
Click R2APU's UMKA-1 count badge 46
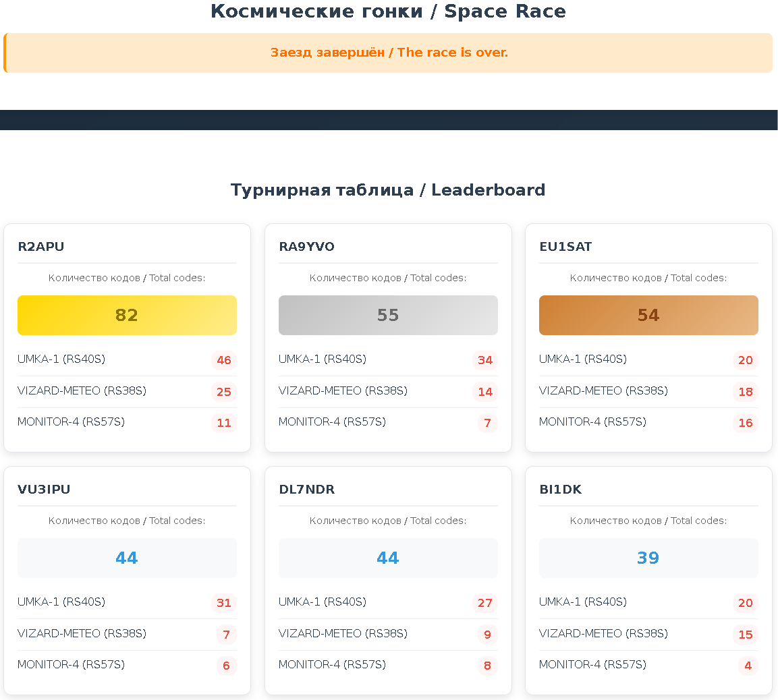(224, 360)
